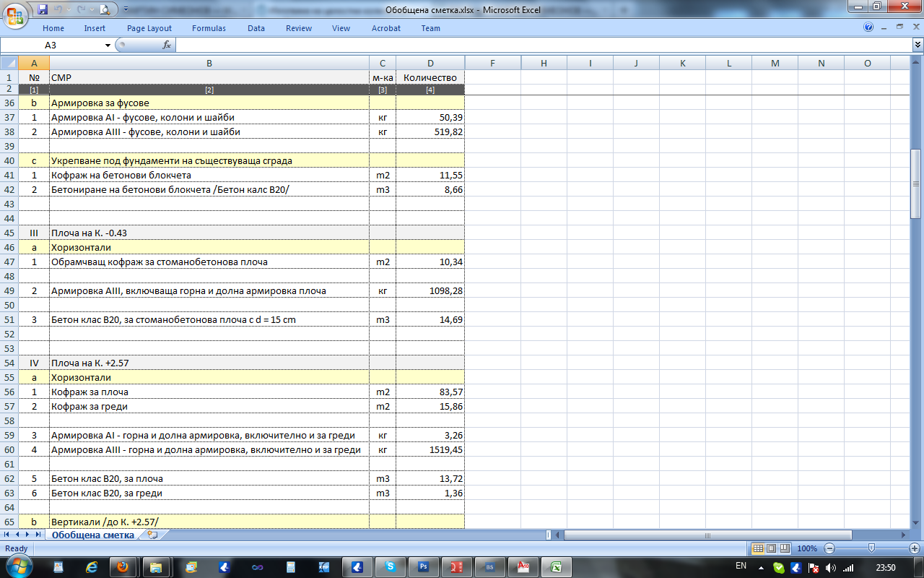
Task: Open the Formulas ribbon tab
Action: pyautogui.click(x=209, y=28)
